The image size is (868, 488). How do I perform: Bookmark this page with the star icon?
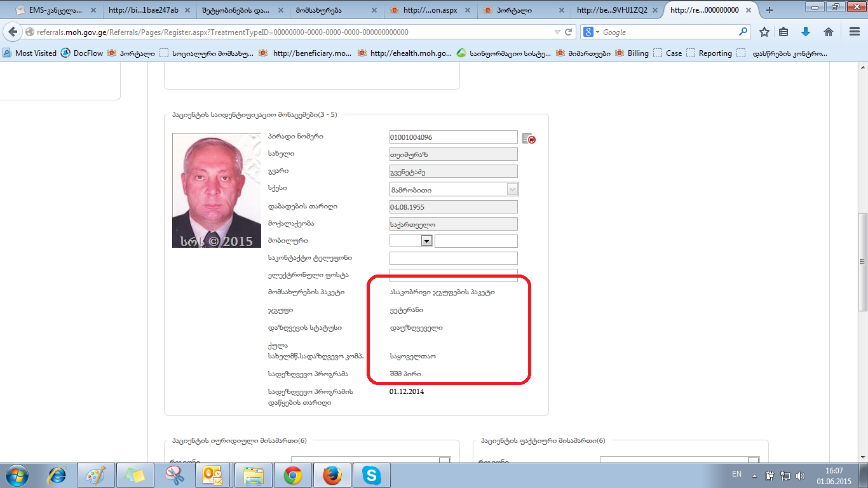tap(764, 32)
